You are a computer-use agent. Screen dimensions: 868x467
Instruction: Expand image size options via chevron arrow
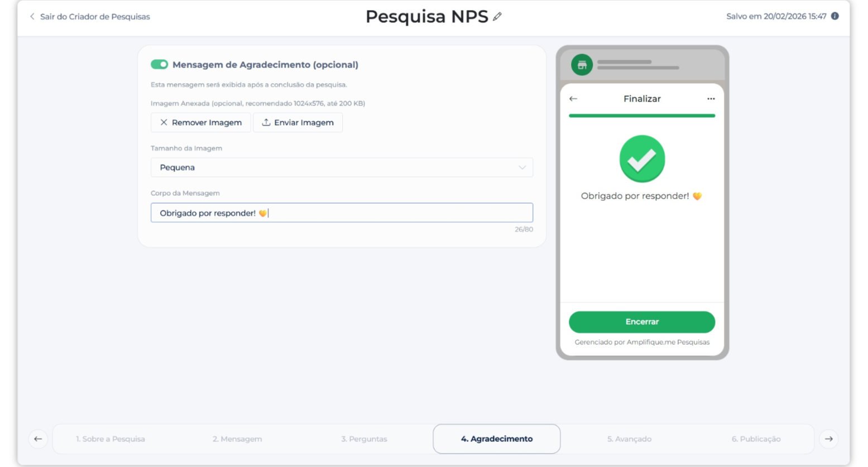pos(522,167)
